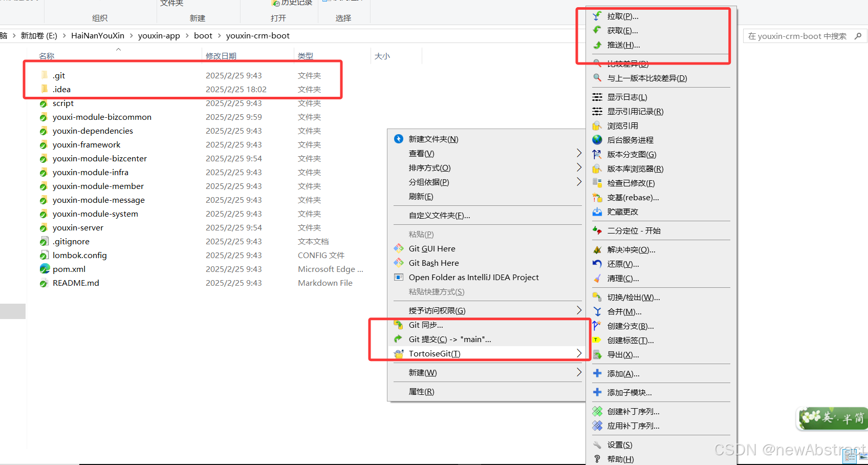Click the Push (推送) icon

(x=597, y=45)
